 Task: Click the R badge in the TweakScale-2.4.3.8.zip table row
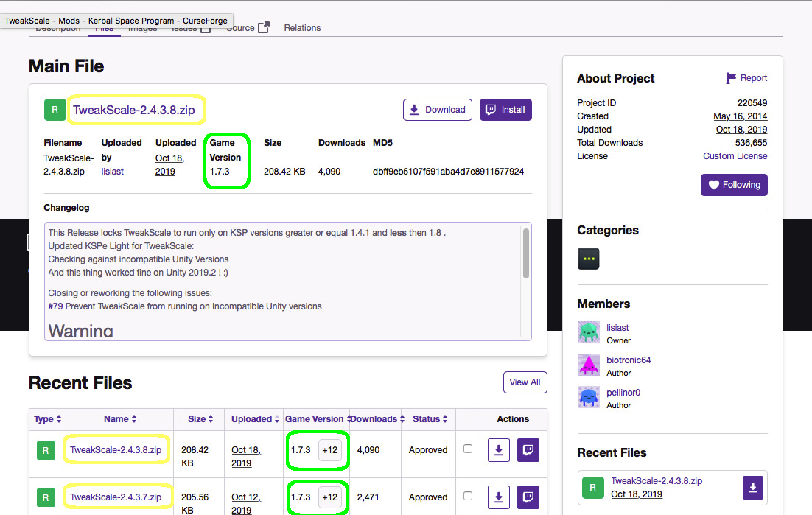click(46, 450)
